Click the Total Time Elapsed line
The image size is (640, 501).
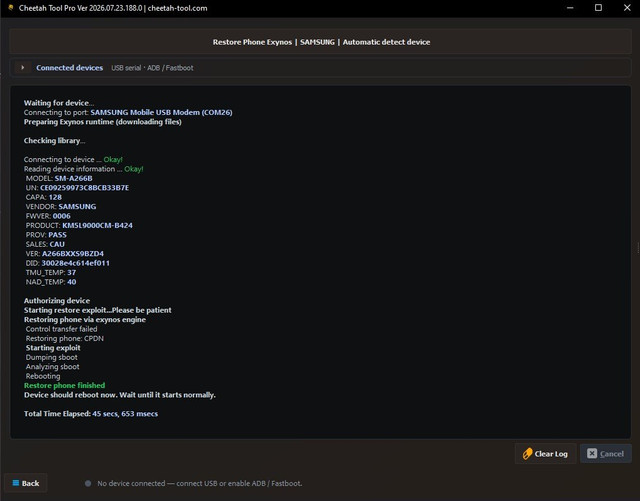(x=91, y=414)
